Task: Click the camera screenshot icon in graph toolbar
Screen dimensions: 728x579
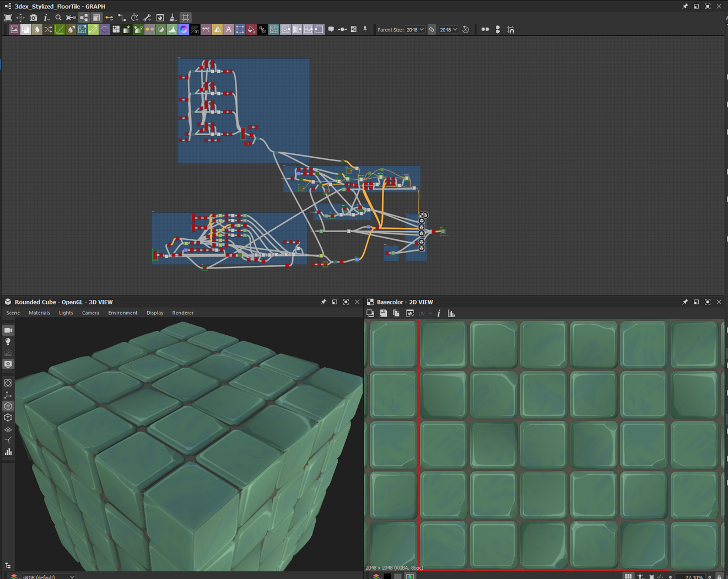Action: coord(34,18)
